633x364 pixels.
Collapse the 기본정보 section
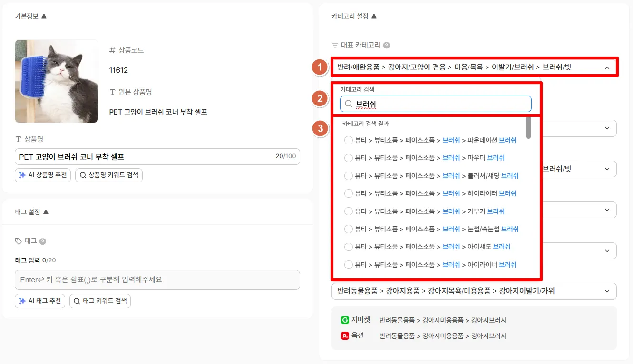click(44, 16)
